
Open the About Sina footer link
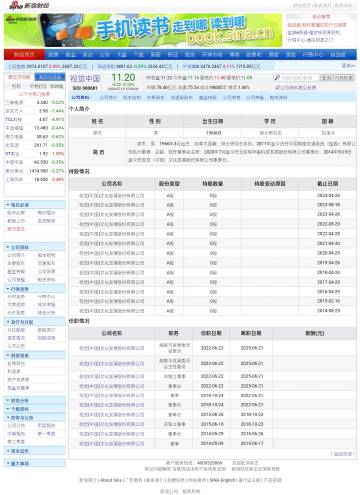(111, 480)
